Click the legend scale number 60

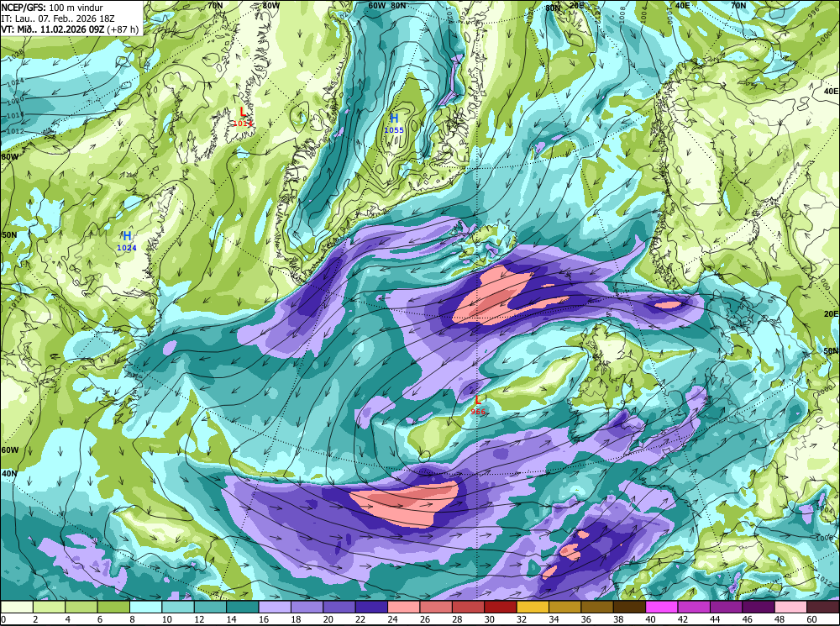(x=811, y=619)
